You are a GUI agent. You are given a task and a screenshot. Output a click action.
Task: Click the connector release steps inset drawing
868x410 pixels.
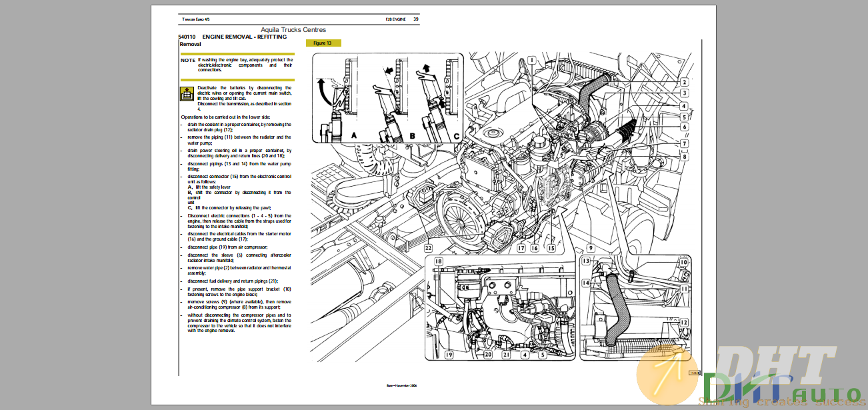pyautogui.click(x=389, y=99)
